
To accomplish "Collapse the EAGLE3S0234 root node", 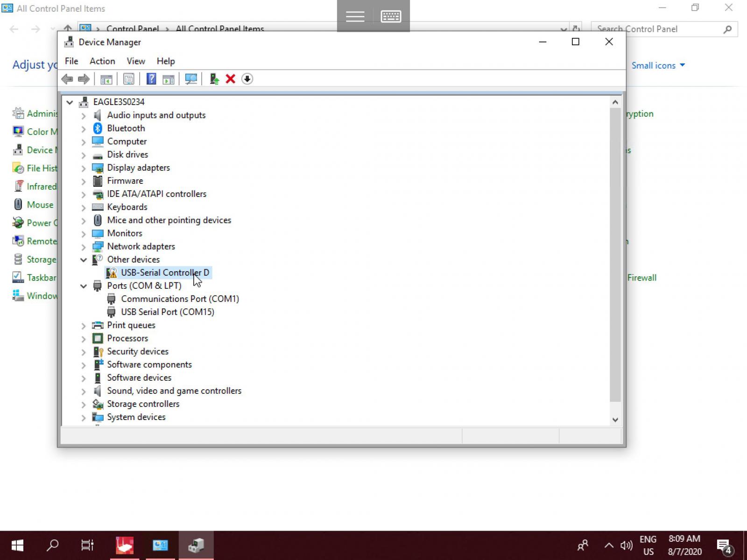I will (x=70, y=102).
